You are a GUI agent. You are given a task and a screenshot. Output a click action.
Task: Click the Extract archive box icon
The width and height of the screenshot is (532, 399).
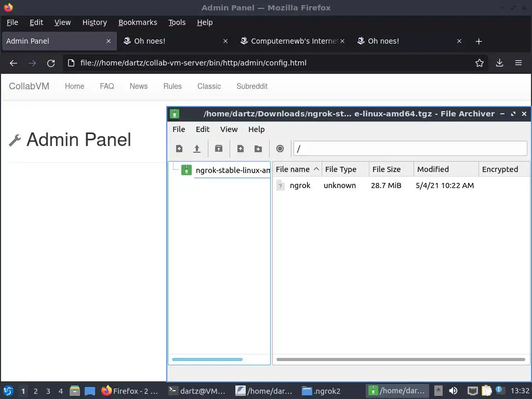point(219,149)
